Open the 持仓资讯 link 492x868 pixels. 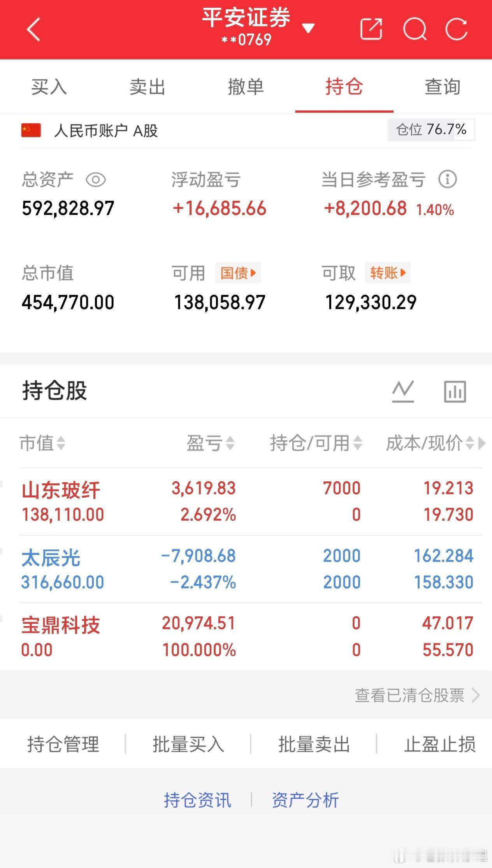point(198,800)
